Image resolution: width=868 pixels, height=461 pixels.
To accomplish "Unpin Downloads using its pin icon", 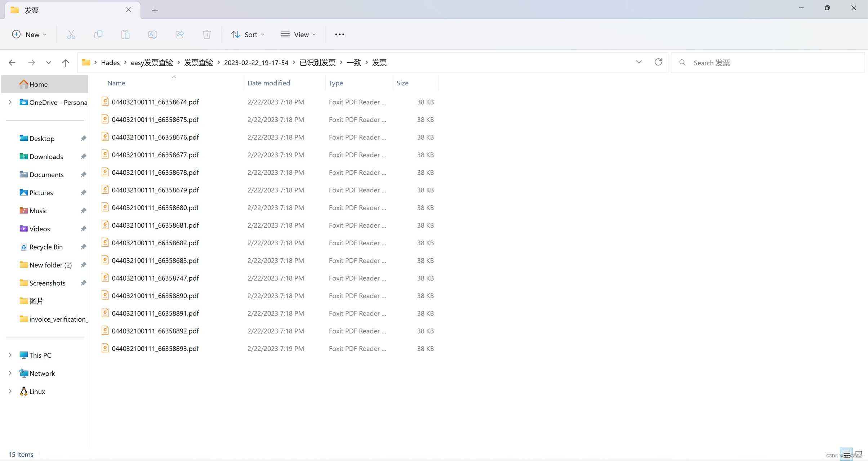I will (x=83, y=156).
